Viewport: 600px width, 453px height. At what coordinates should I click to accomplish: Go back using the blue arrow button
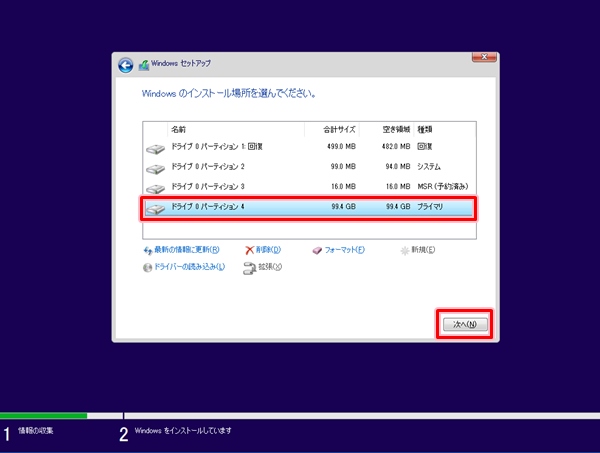click(126, 65)
